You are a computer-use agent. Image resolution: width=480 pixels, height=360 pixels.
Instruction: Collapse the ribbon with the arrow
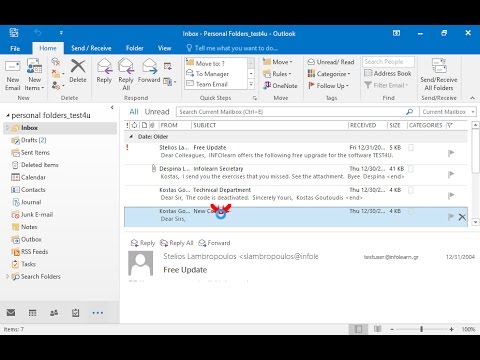pos(472,98)
